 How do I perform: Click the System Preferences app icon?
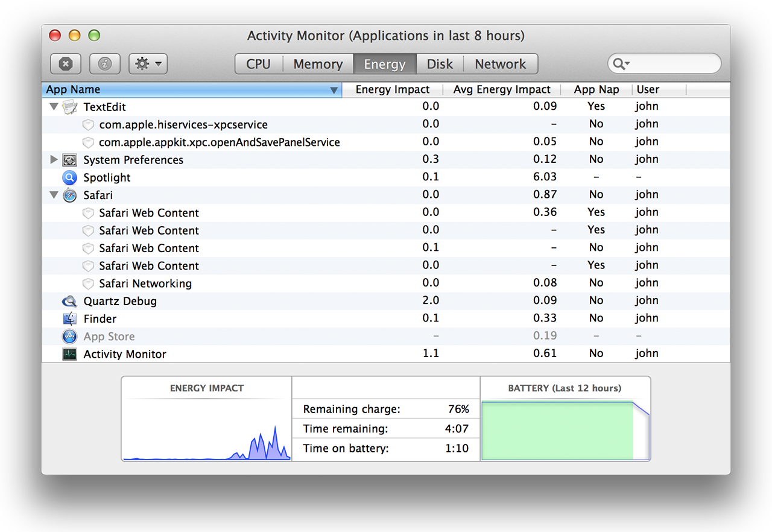pos(70,160)
